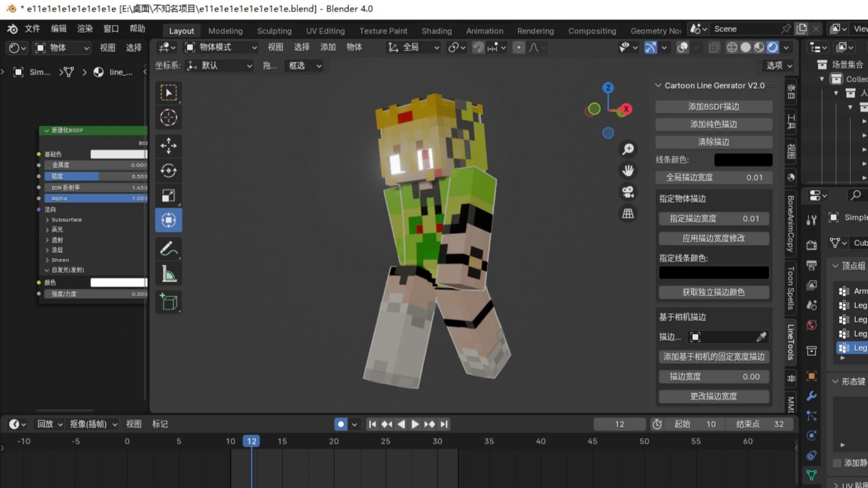Toggle viewport gizmos display

coord(650,48)
